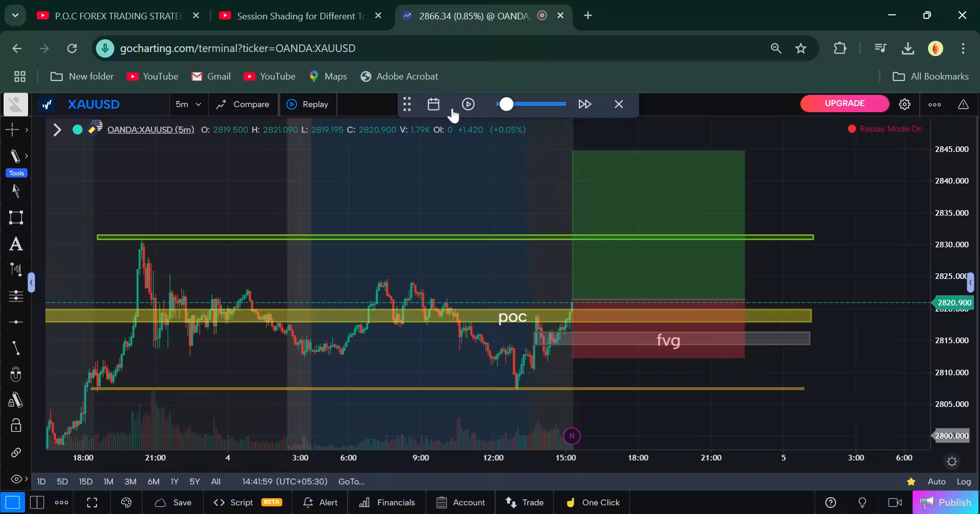Image resolution: width=980 pixels, height=514 pixels.
Task: Expand the OANDA:XAUUSD legend arrow
Action: pyautogui.click(x=57, y=130)
